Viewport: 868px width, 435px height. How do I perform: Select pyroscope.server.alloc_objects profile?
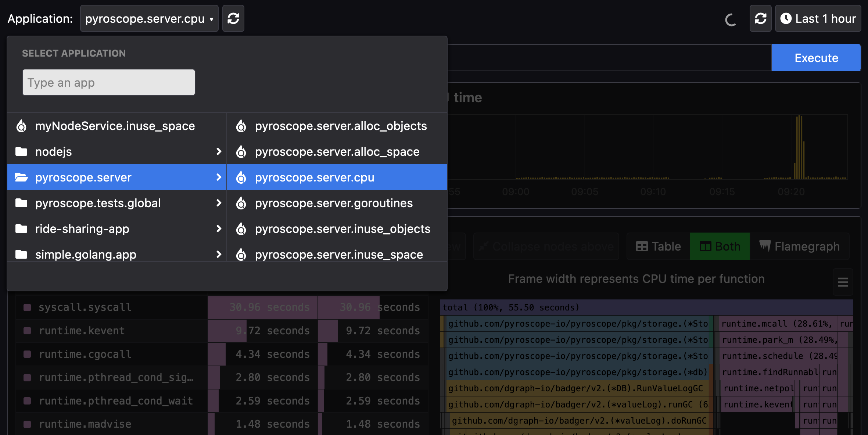pyautogui.click(x=337, y=126)
